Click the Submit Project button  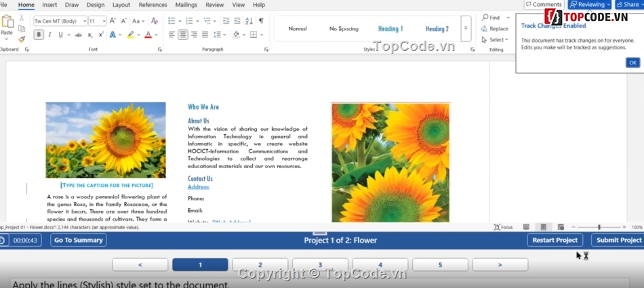point(618,240)
